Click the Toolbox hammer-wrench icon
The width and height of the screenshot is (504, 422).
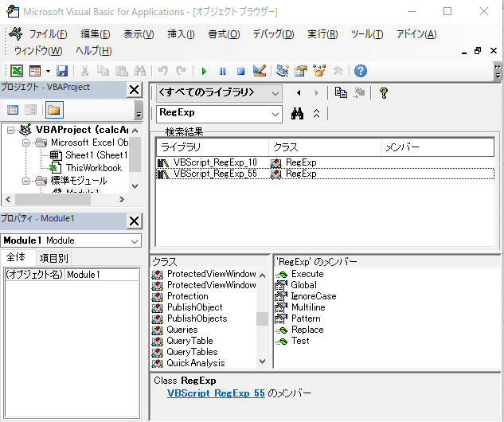(x=338, y=71)
